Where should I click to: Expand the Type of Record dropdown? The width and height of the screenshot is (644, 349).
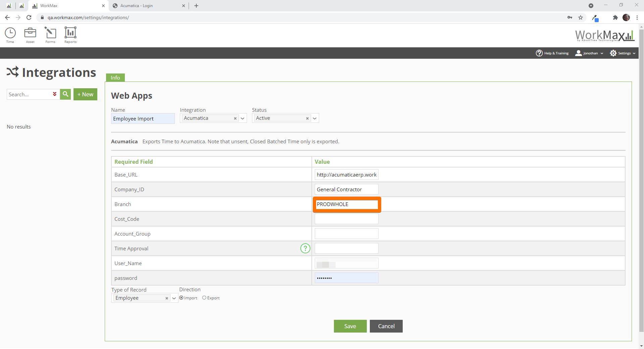pos(174,298)
